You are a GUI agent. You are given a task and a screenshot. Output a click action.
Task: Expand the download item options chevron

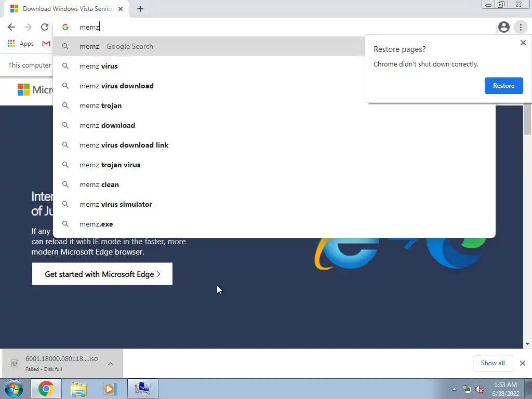click(x=111, y=363)
